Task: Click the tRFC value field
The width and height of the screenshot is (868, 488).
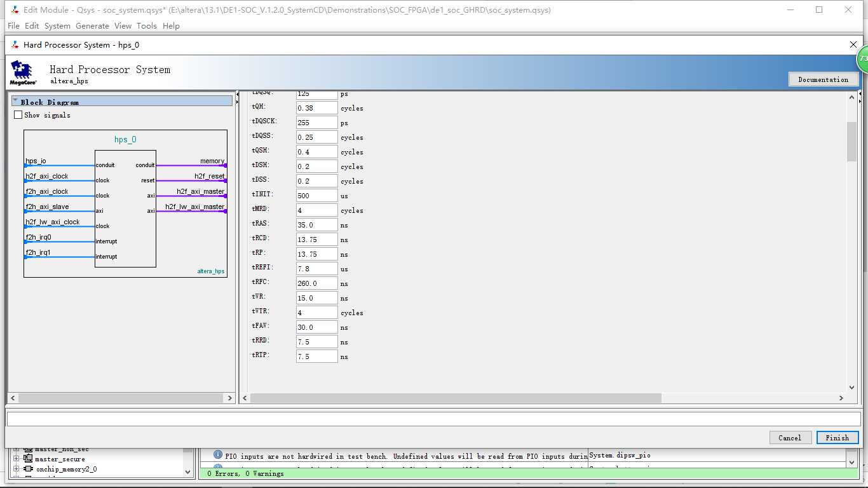Action: pos(316,283)
